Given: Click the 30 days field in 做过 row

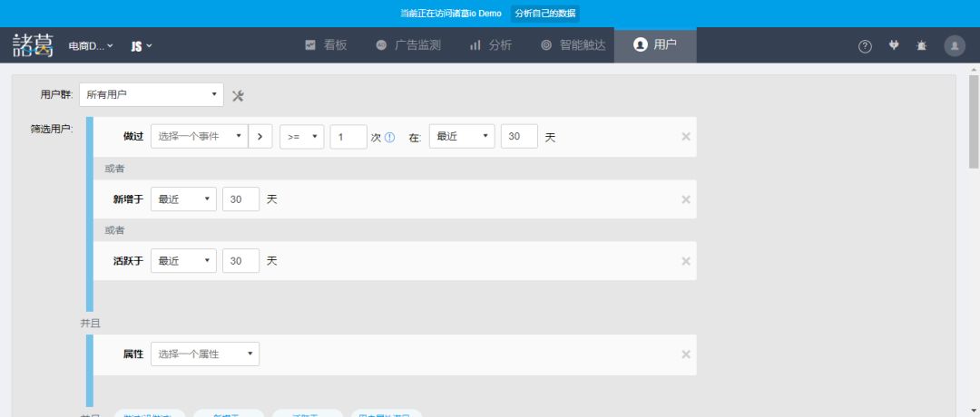Looking at the screenshot, I should point(519,136).
